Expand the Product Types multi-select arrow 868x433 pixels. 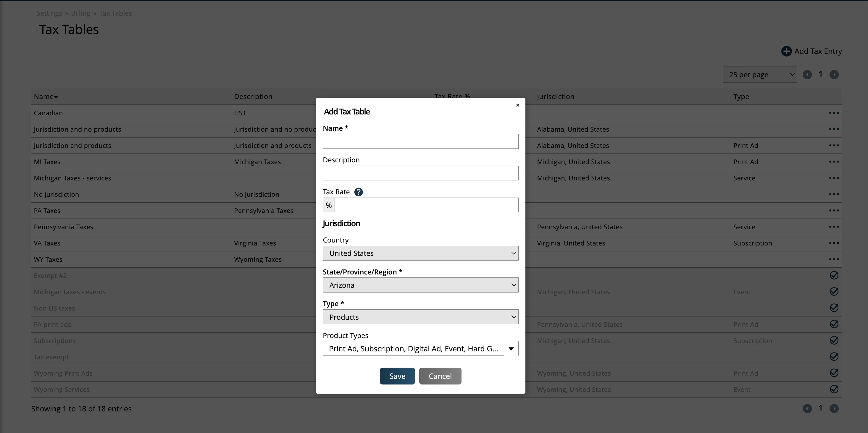pos(511,349)
